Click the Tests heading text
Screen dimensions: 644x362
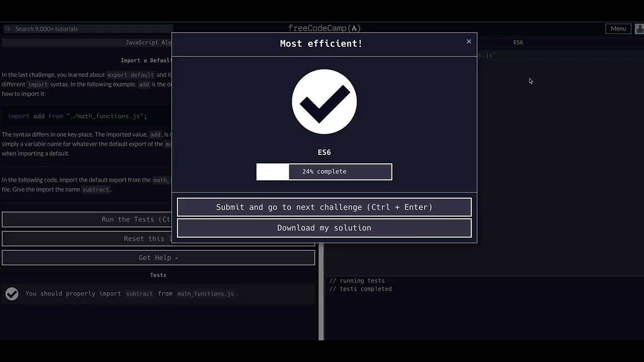(x=158, y=275)
